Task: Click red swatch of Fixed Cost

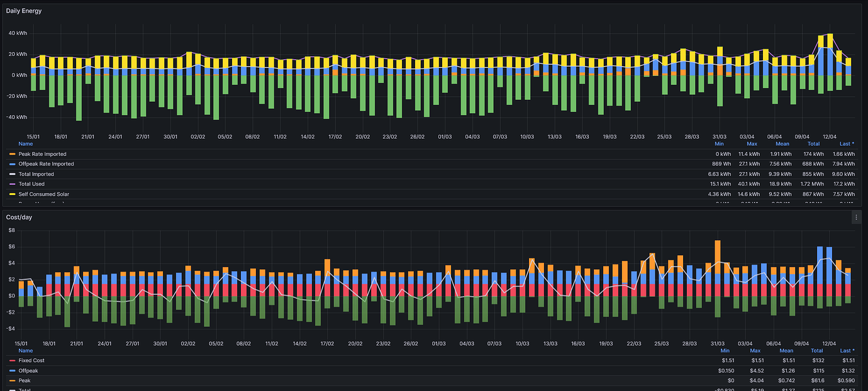Action: 12,361
